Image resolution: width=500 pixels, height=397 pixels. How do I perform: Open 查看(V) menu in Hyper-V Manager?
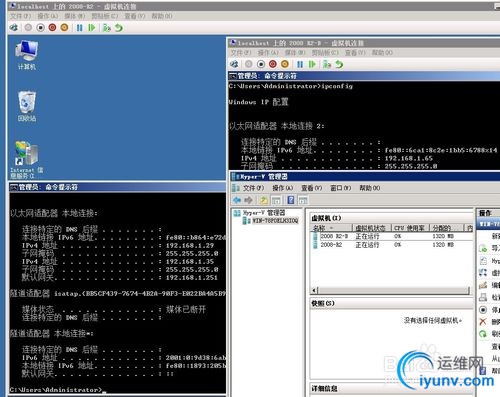312,188
